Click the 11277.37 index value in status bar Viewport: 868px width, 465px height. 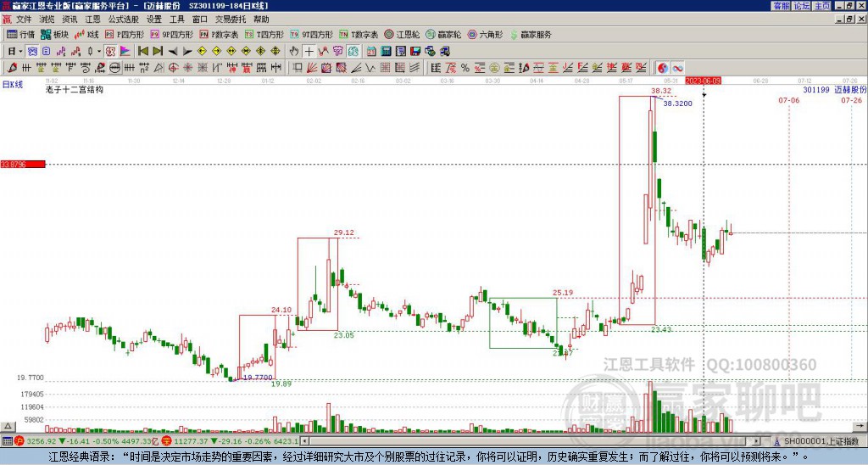pos(192,441)
